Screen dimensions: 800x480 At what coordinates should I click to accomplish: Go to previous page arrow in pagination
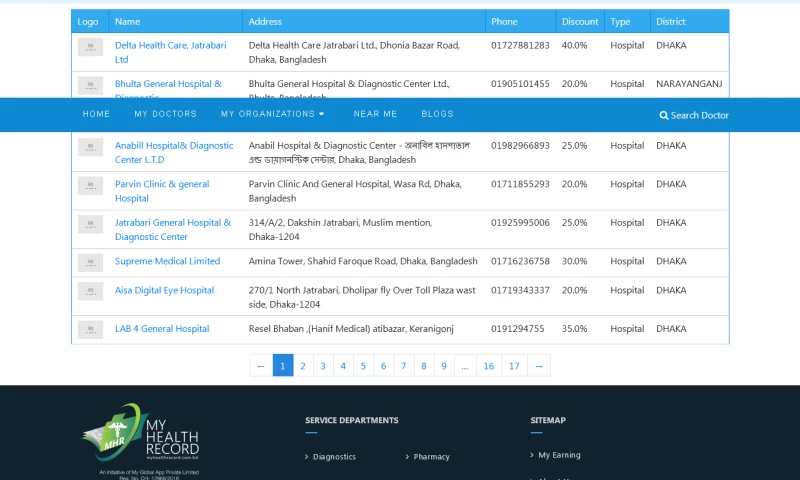coord(261,366)
